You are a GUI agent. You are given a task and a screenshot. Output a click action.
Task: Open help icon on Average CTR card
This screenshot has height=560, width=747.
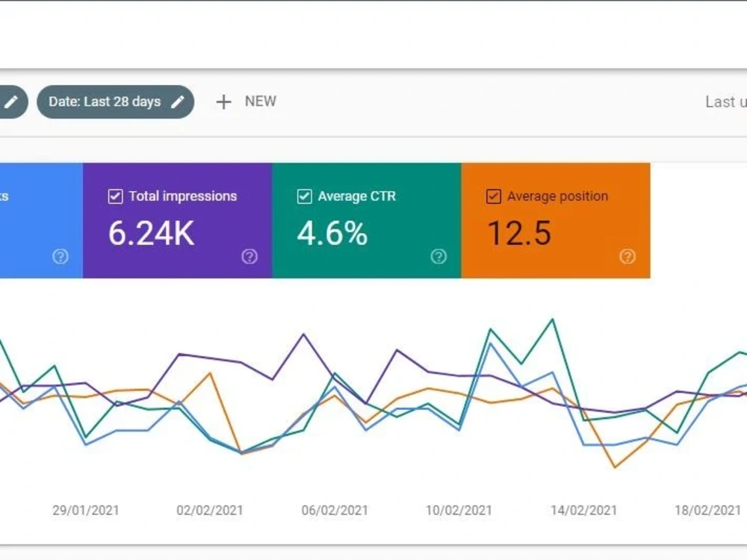pos(438,256)
